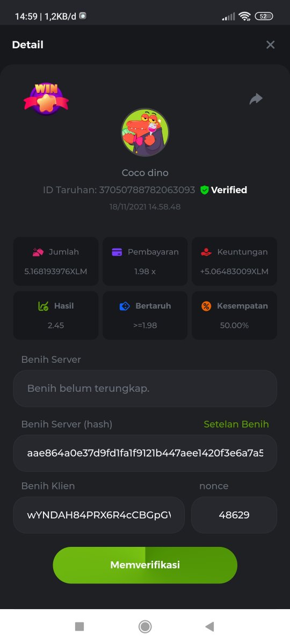Open the Setelan Benih link
Screen dimensions: 290x644
(236, 424)
